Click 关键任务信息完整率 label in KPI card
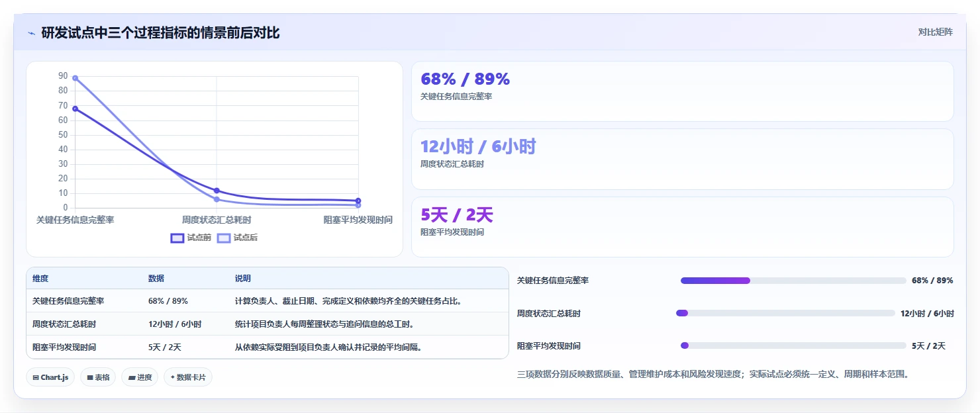 click(456, 97)
